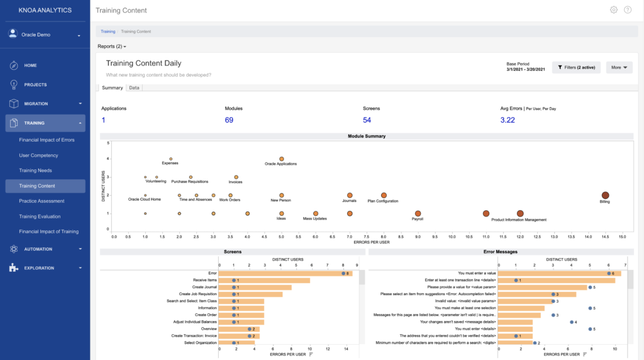
Task: Click 'Your changes aren't saved' error row
Action: pyautogui.click(x=458, y=322)
